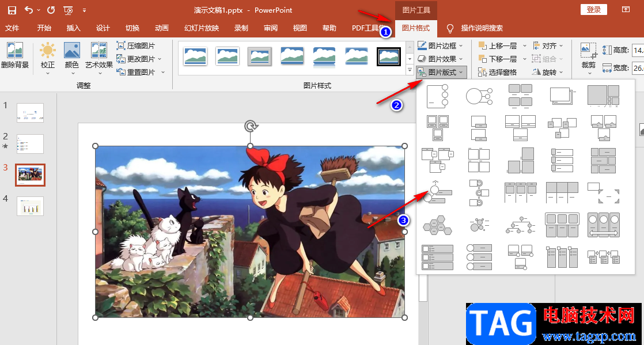Choose bottom-right picture process with arrows layout

pyautogui.click(x=603, y=257)
